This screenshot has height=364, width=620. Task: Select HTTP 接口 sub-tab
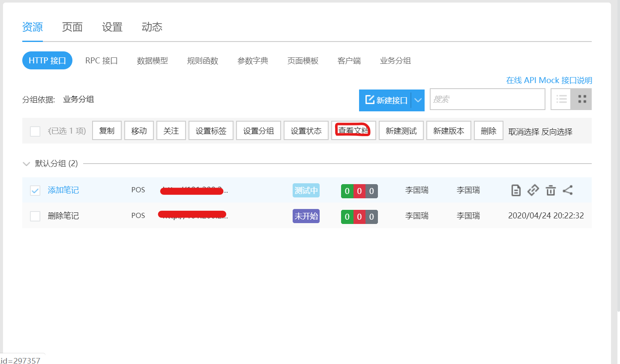point(47,60)
